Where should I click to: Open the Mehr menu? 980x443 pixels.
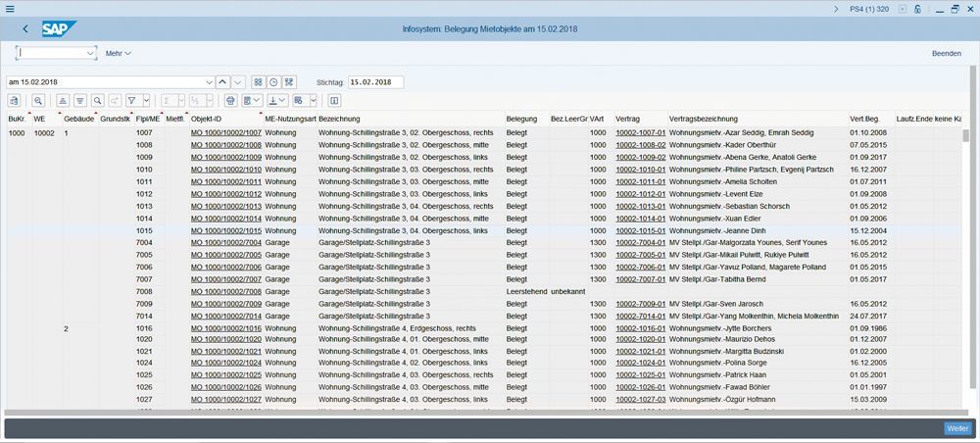coord(119,53)
